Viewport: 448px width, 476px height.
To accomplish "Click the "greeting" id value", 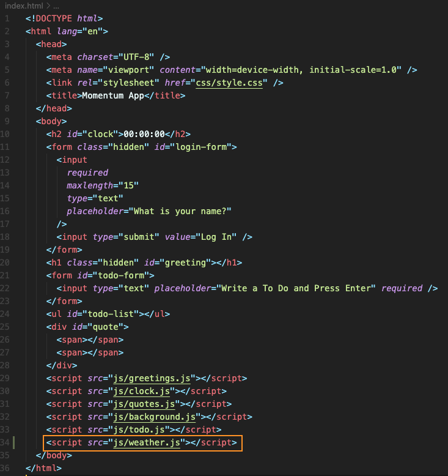I will pyautogui.click(x=185, y=262).
